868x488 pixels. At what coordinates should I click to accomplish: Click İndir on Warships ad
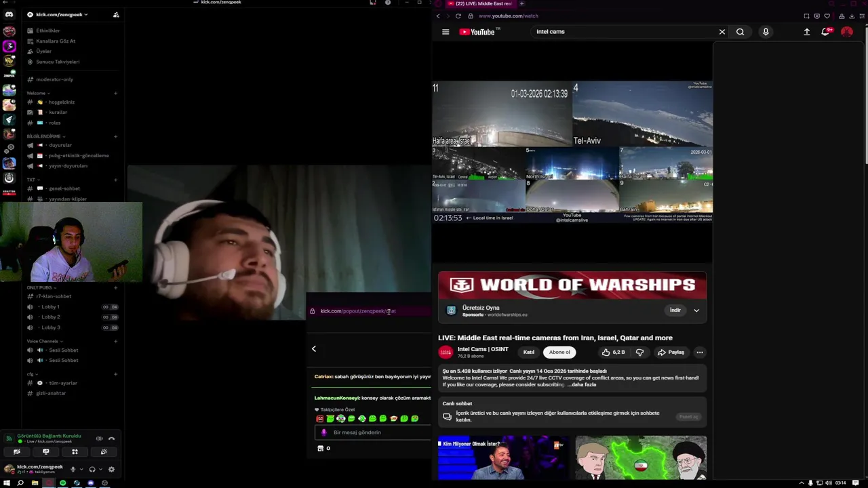pyautogui.click(x=675, y=310)
